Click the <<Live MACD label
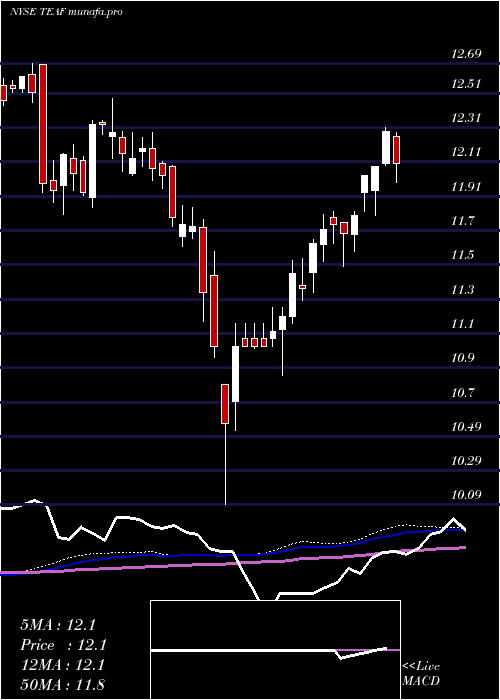500x700 pixels. click(421, 674)
